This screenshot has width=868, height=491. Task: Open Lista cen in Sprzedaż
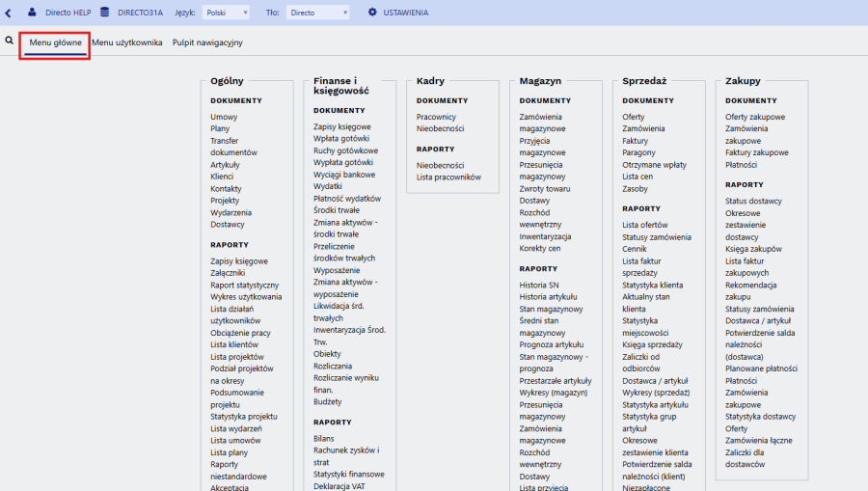[x=637, y=177]
